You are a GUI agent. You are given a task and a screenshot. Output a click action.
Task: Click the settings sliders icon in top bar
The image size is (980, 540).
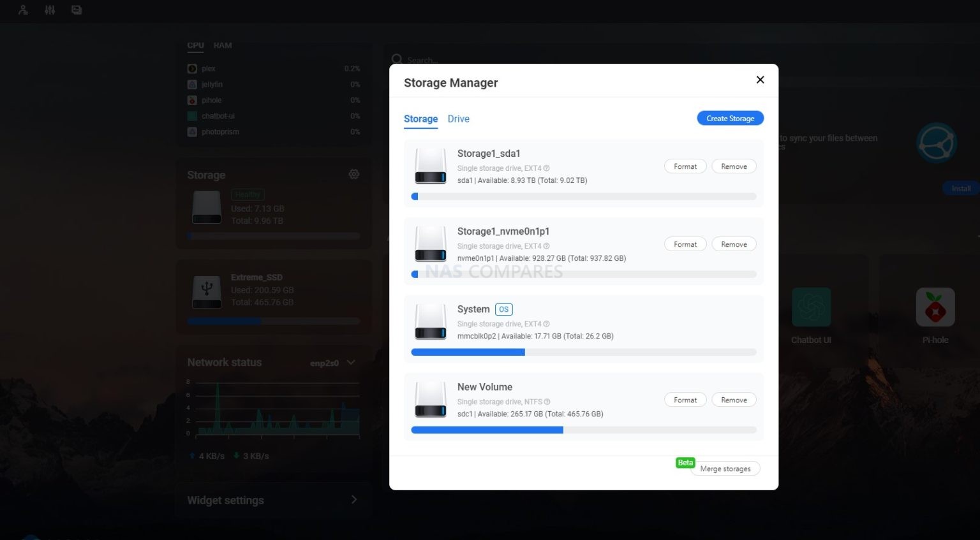click(x=50, y=10)
